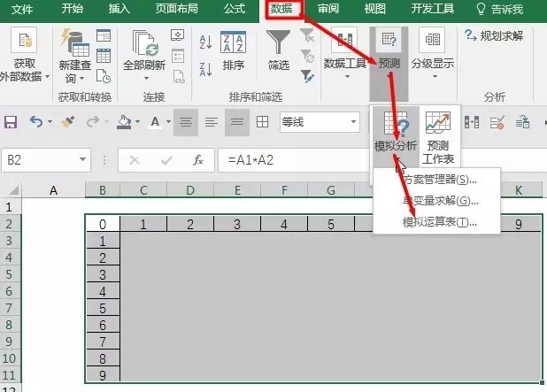Viewport: 547px width, 392px height.
Task: Expand the 分级显示 outline group
Action: 432,53
